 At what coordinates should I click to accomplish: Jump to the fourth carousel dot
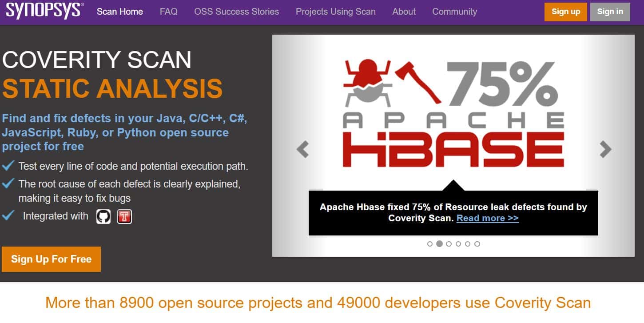click(458, 244)
